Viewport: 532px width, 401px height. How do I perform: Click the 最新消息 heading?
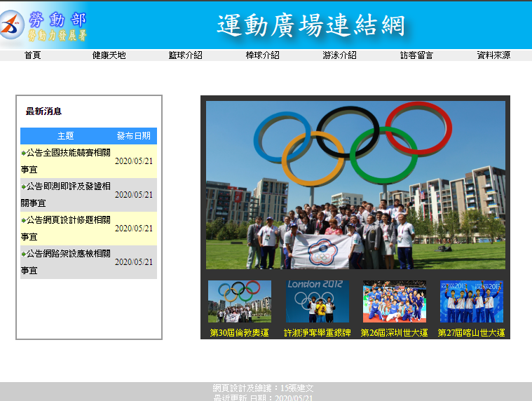click(43, 111)
